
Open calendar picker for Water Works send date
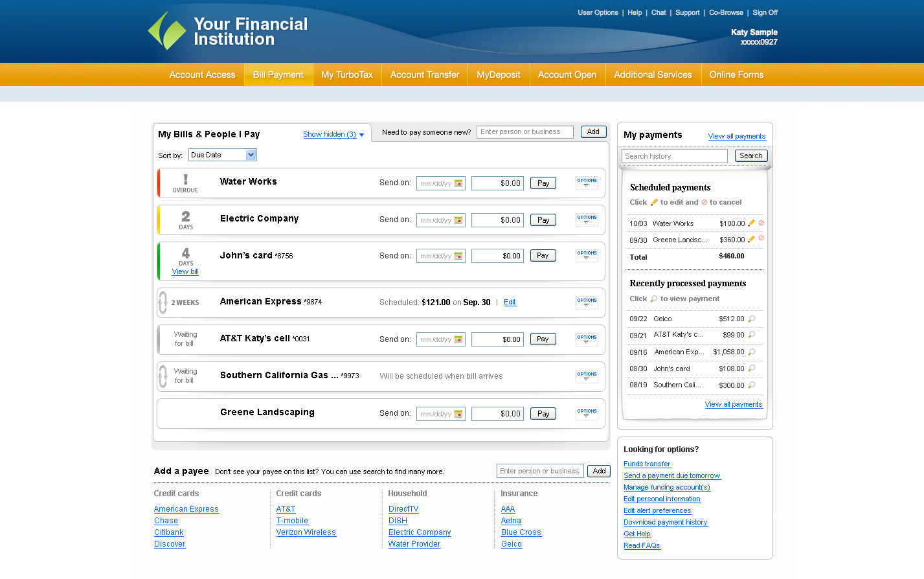tap(460, 183)
